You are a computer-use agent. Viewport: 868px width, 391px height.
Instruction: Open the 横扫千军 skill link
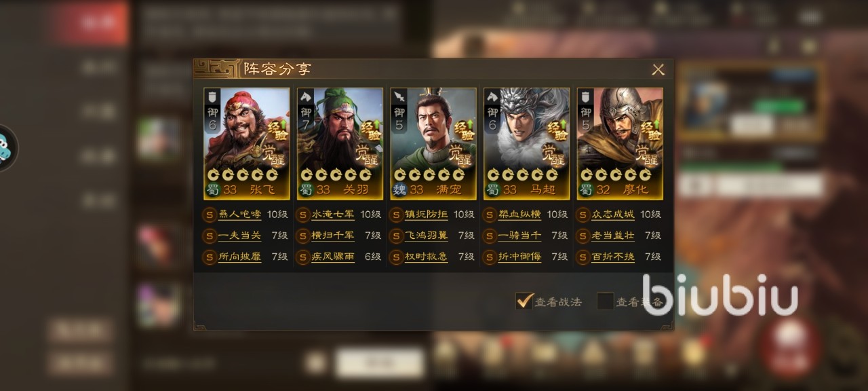(x=333, y=236)
